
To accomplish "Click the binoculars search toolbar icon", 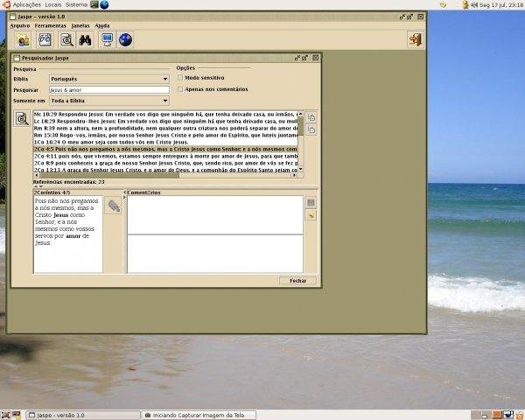I will [x=86, y=39].
